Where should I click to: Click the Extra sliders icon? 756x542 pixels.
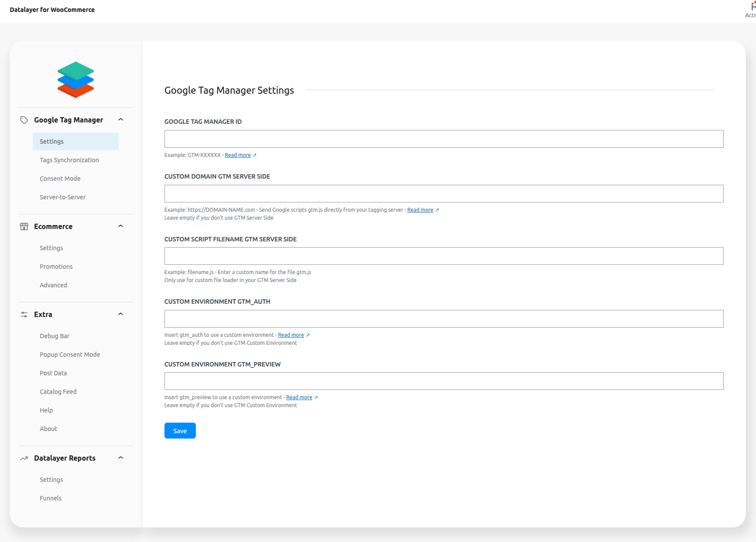point(24,314)
